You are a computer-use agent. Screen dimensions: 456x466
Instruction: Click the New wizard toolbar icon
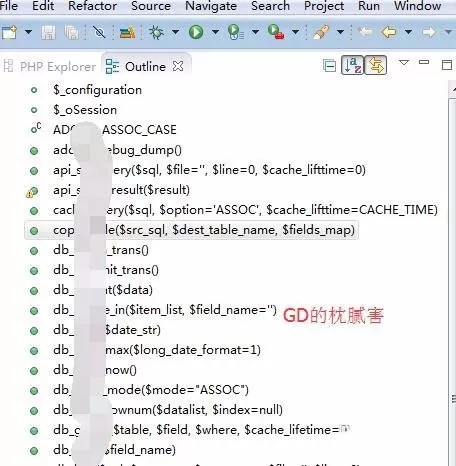click(9, 32)
